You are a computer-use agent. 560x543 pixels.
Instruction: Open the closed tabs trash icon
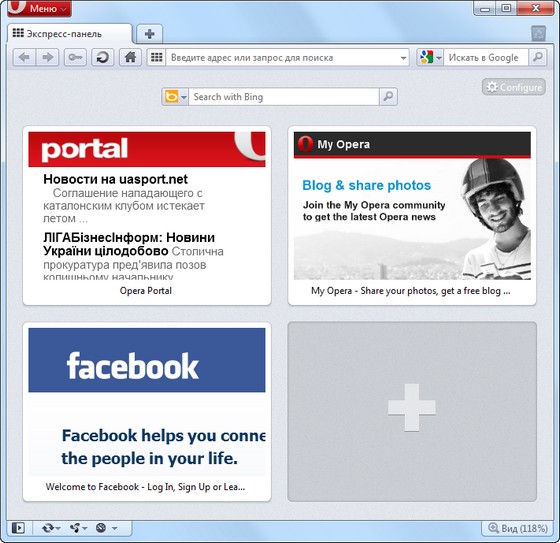point(538,34)
